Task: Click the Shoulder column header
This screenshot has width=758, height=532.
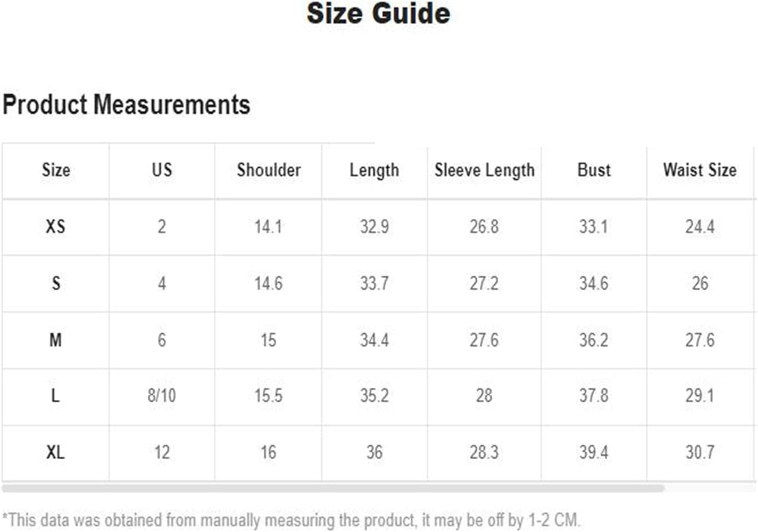Action: click(269, 170)
